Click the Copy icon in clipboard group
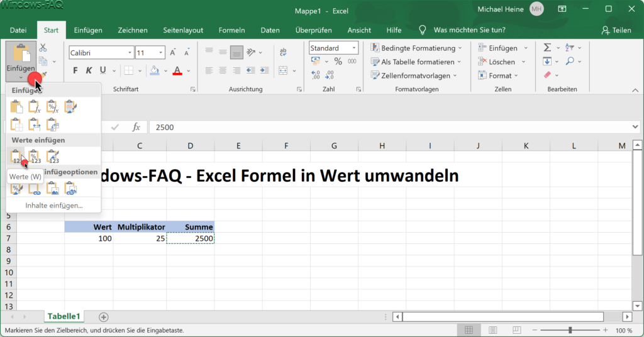Viewport: 644px width, 337px height. [x=43, y=62]
